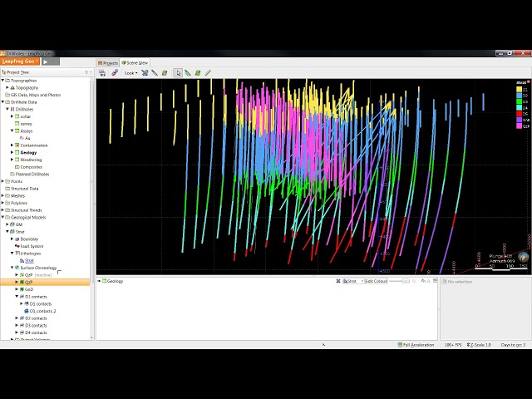The height and width of the screenshot is (399, 532).
Task: Click the Boundary object icon
Action: pyautogui.click(x=17, y=239)
